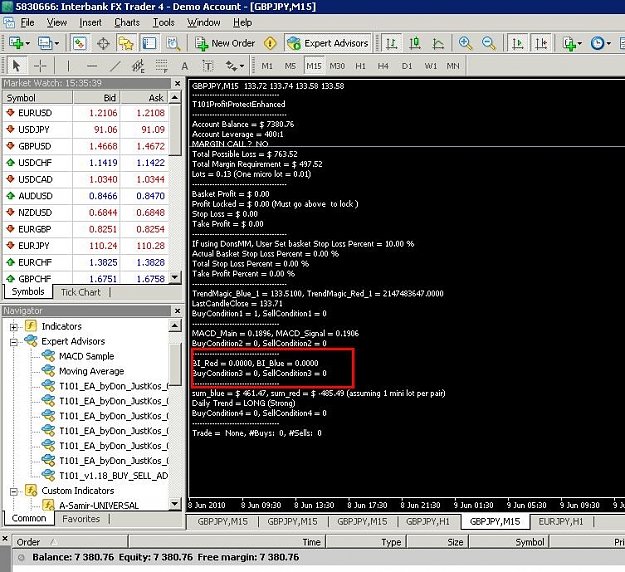This screenshot has height=572, width=625.
Task: Zoom out on the chart
Action: click(x=489, y=43)
